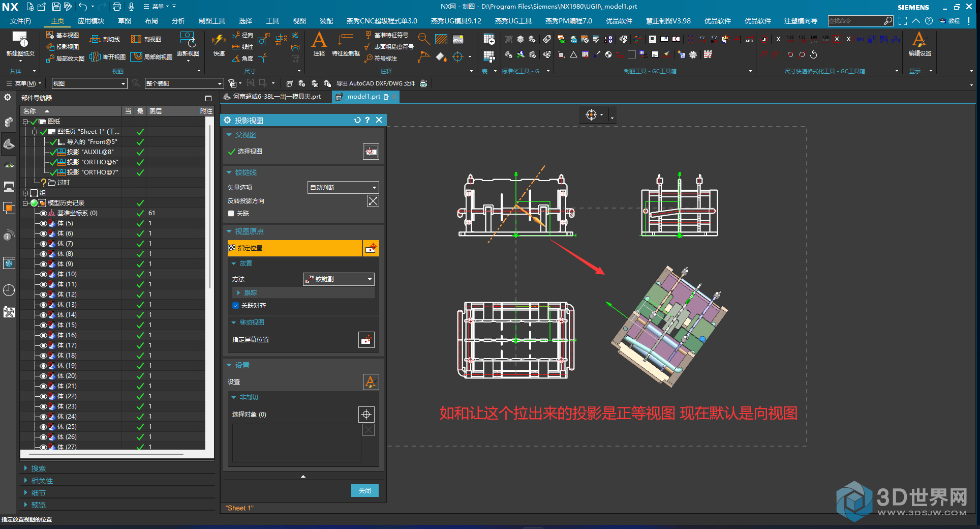Collapse the 铰链线 section

(x=229, y=172)
